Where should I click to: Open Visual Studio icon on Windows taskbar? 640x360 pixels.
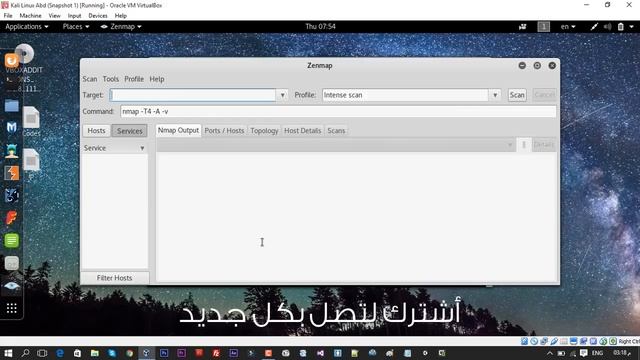320,353
